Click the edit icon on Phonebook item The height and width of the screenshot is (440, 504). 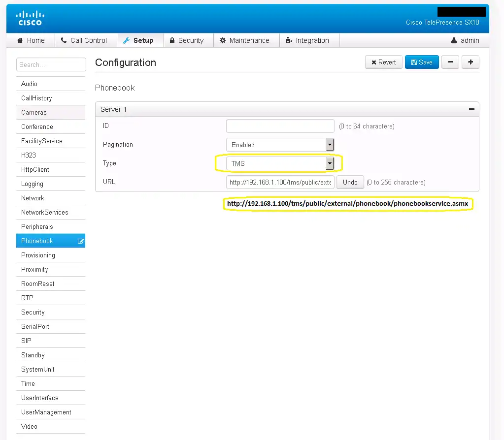click(x=81, y=241)
